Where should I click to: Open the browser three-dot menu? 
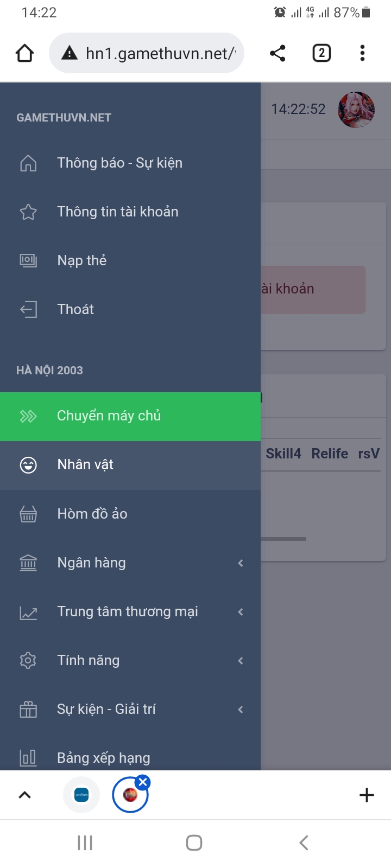tap(362, 53)
